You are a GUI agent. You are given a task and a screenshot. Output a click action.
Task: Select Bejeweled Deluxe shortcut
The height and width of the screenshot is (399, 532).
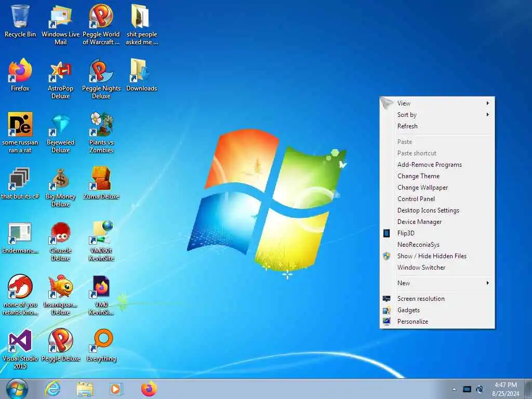60,133
